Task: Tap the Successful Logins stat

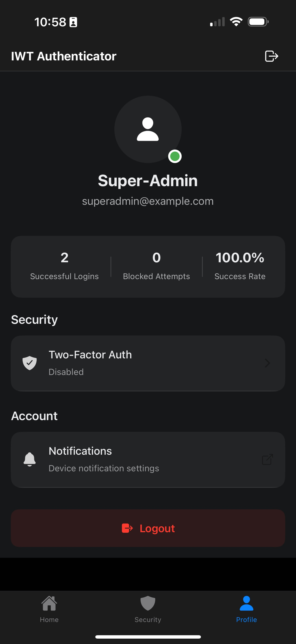Action: coord(64,266)
